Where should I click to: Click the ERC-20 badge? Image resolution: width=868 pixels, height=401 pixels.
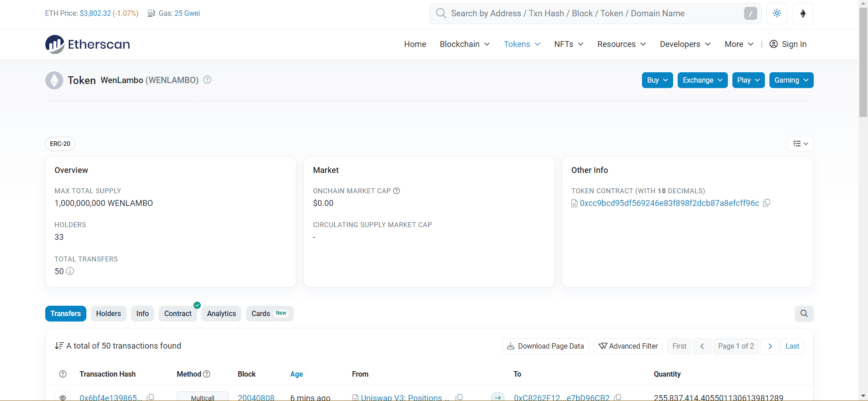(x=60, y=144)
